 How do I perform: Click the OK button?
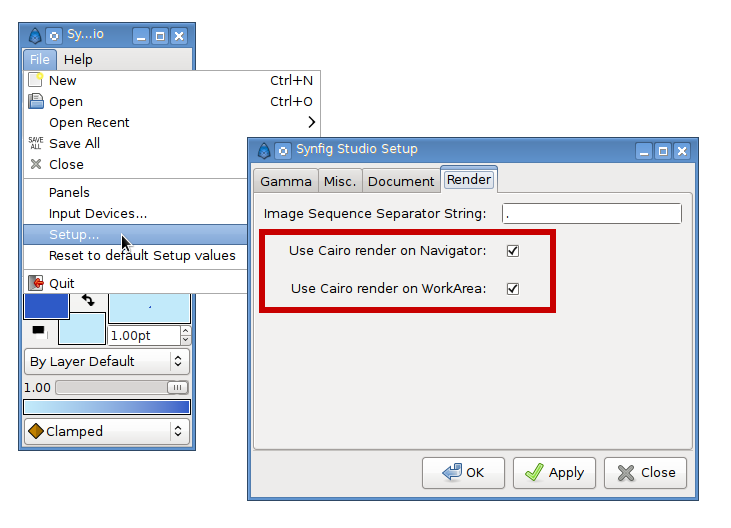coord(463,473)
